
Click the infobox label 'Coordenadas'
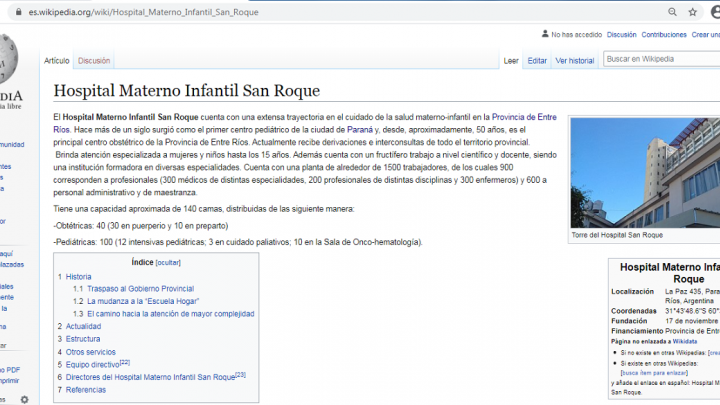634,311
